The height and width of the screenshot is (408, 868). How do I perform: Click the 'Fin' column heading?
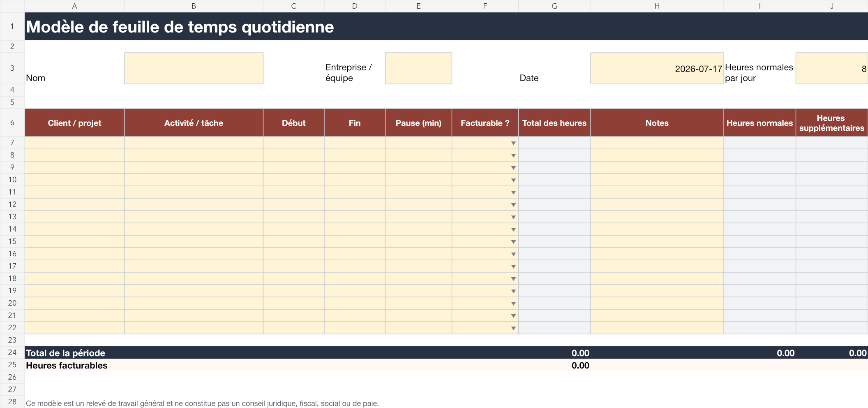click(355, 123)
